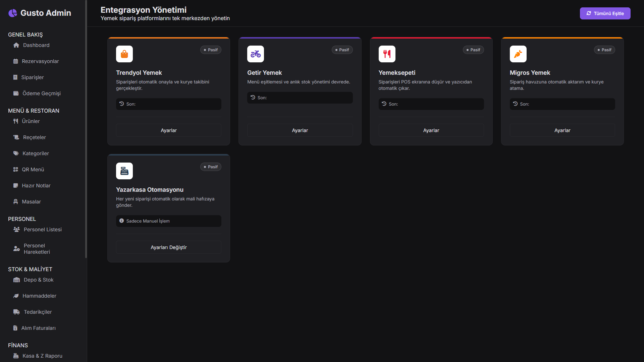Click the Ödeme Geçmişi wallet icon
644x362 pixels.
click(x=16, y=94)
